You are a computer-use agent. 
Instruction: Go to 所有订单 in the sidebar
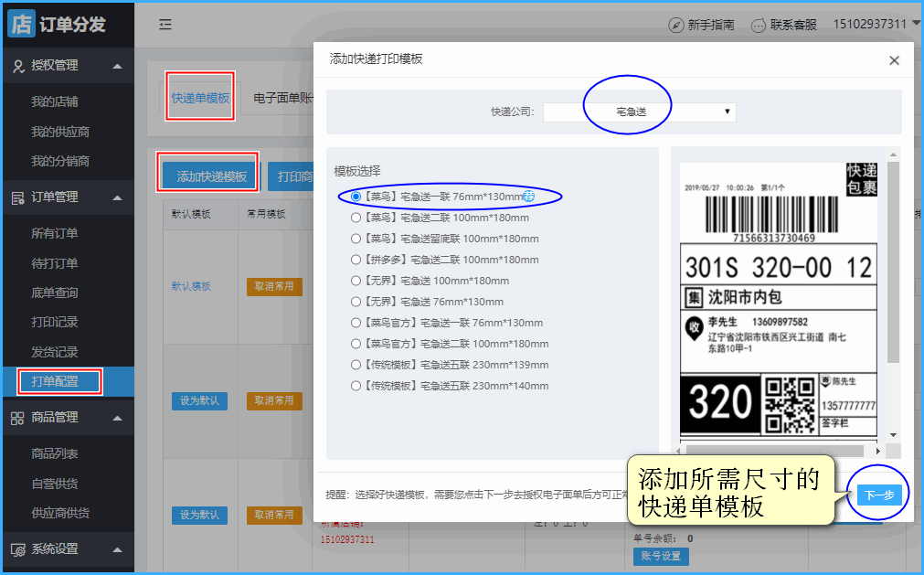click(55, 233)
